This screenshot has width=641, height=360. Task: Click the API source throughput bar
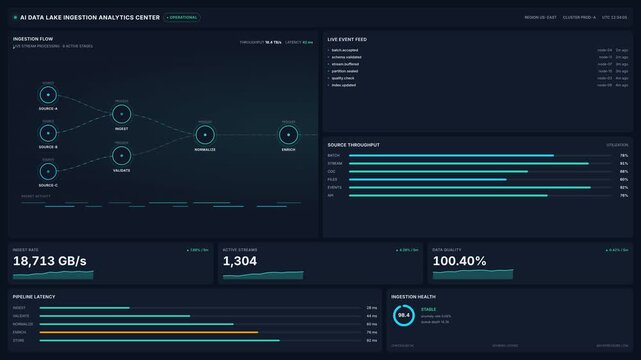coord(480,196)
